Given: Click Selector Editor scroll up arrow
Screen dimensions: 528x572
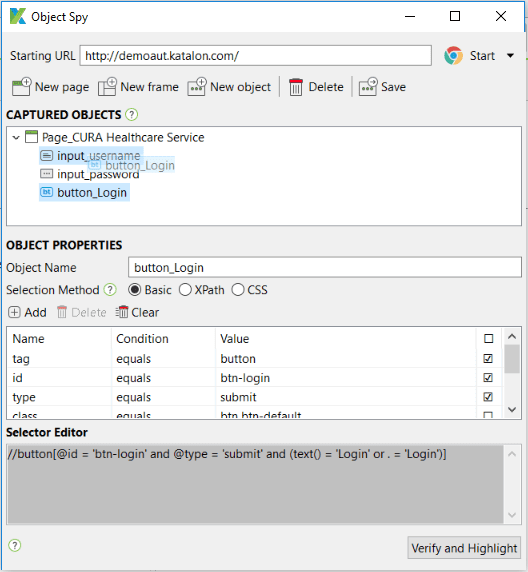Looking at the screenshot, I should tap(512, 454).
